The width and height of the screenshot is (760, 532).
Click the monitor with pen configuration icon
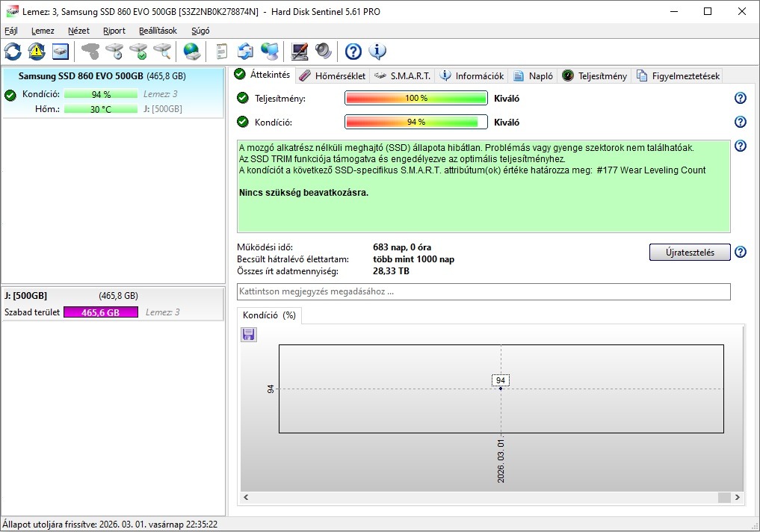point(300,51)
